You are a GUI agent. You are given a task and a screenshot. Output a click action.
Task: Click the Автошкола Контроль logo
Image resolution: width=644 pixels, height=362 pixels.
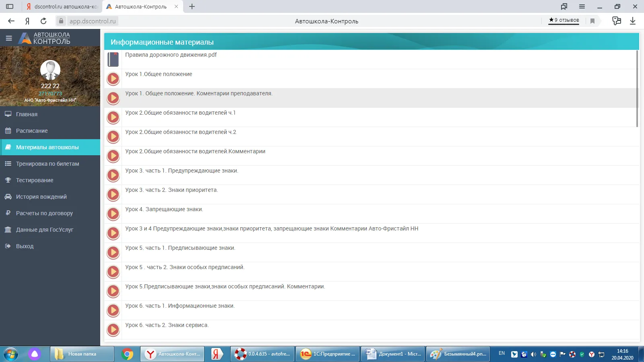[45, 38]
